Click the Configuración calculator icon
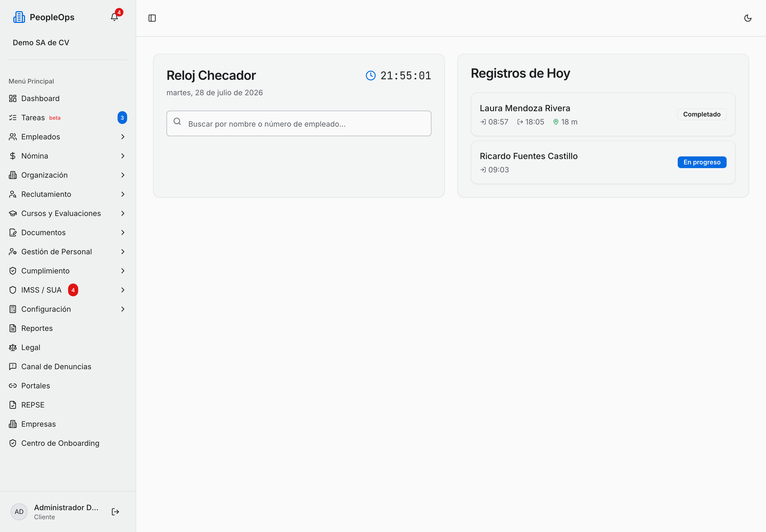 click(13, 309)
